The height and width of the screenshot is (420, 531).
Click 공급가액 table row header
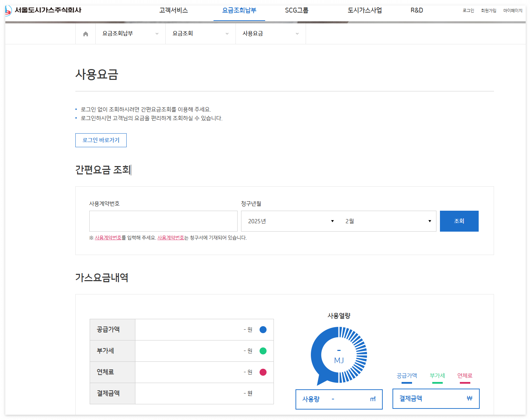pos(112,330)
